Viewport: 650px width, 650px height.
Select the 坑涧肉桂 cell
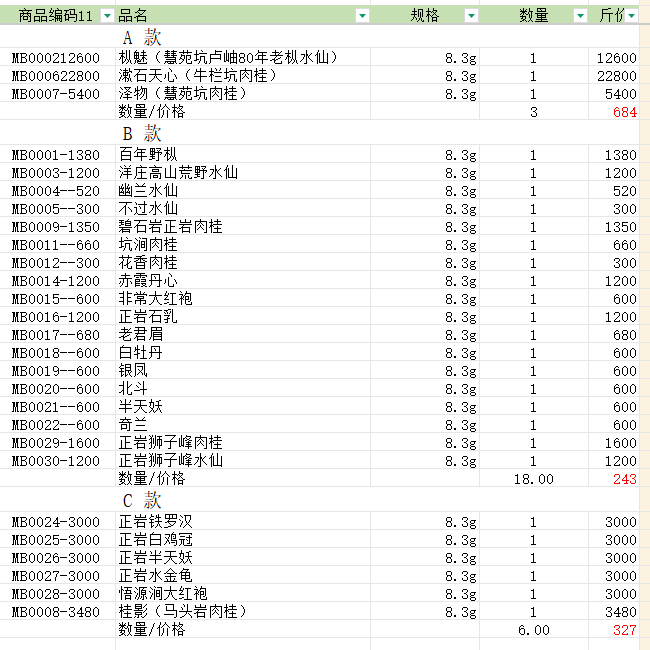[x=243, y=245]
